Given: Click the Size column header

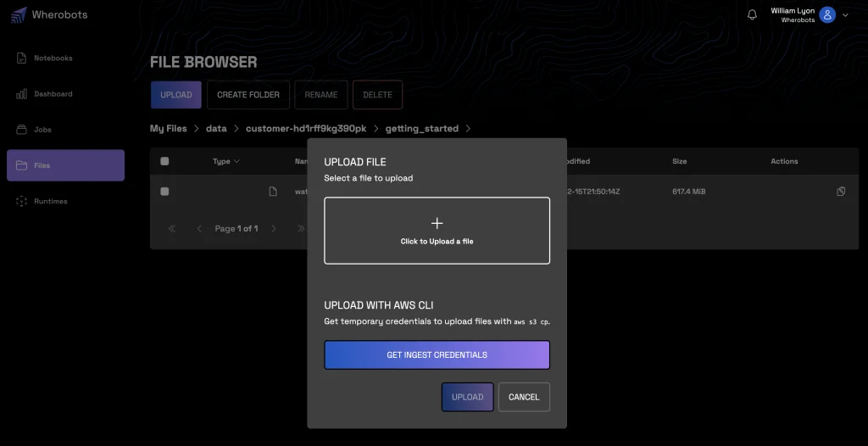Looking at the screenshot, I should click(x=680, y=161).
